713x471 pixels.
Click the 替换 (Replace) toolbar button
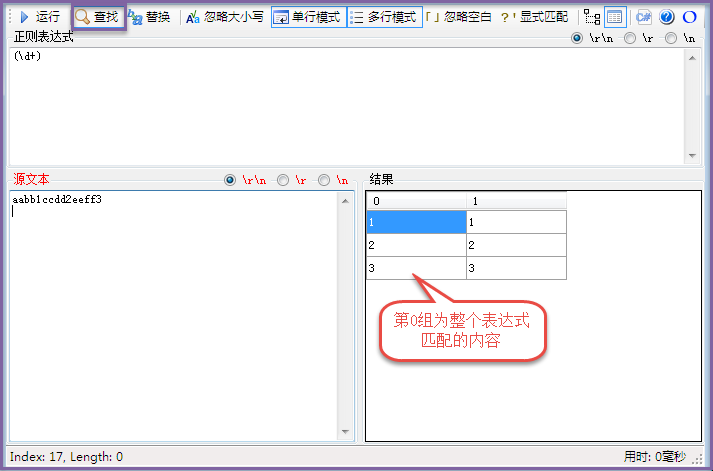point(148,17)
